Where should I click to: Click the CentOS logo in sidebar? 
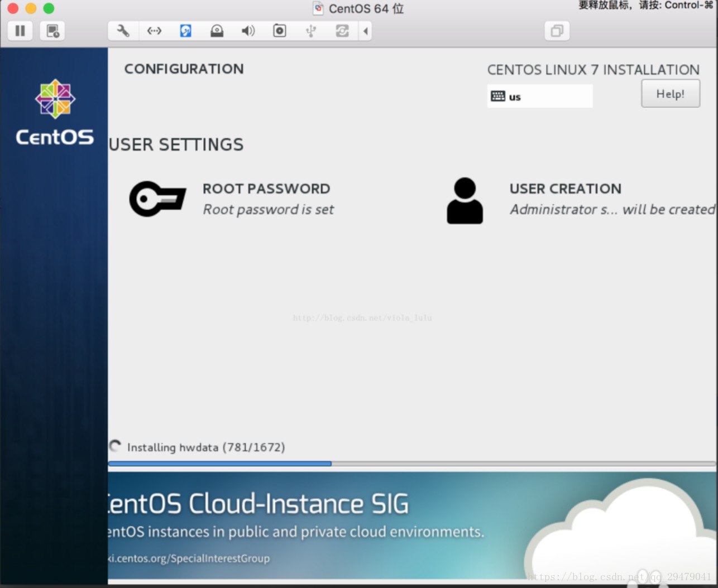(x=55, y=112)
